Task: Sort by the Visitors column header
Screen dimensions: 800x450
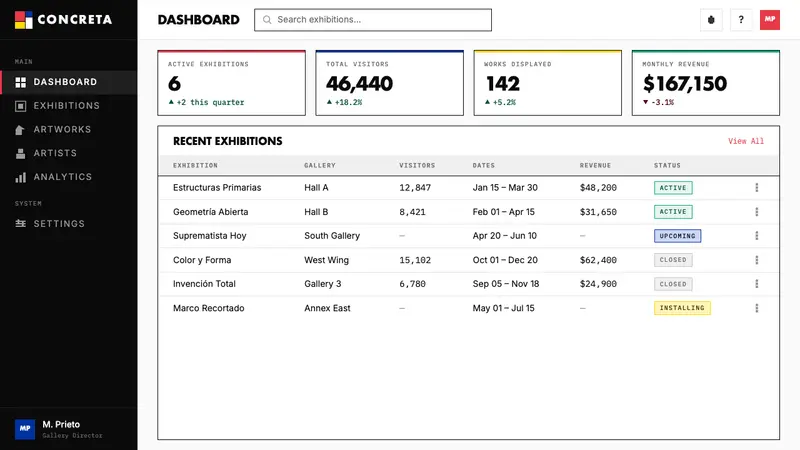Action: [417, 165]
